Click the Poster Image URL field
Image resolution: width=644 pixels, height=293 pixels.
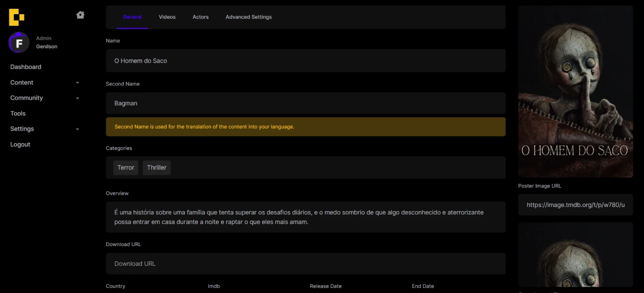(x=575, y=205)
